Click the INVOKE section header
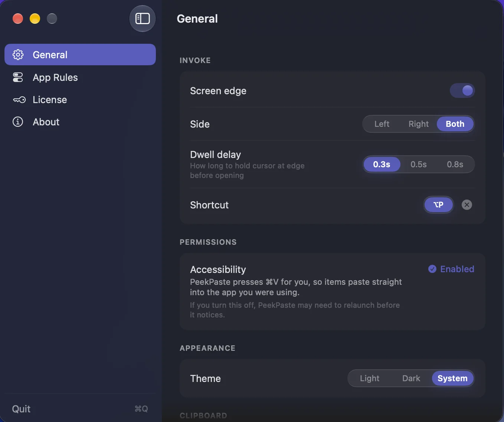This screenshot has width=504, height=422. click(195, 60)
